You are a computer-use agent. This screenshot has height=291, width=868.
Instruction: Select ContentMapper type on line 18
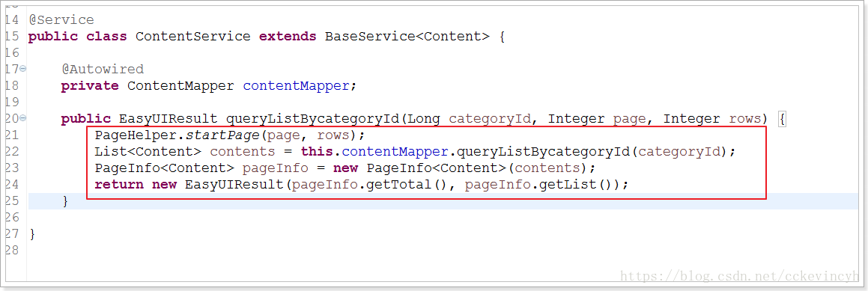(181, 86)
